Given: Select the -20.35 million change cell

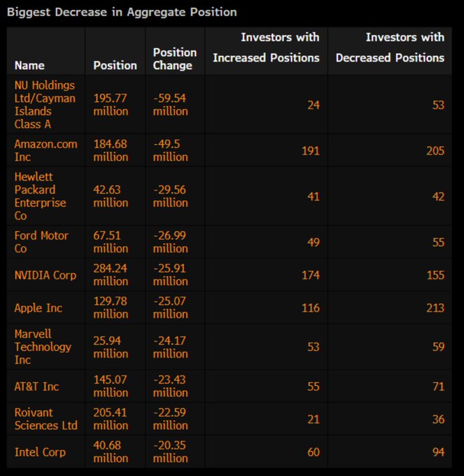Looking at the screenshot, I should point(170,452).
